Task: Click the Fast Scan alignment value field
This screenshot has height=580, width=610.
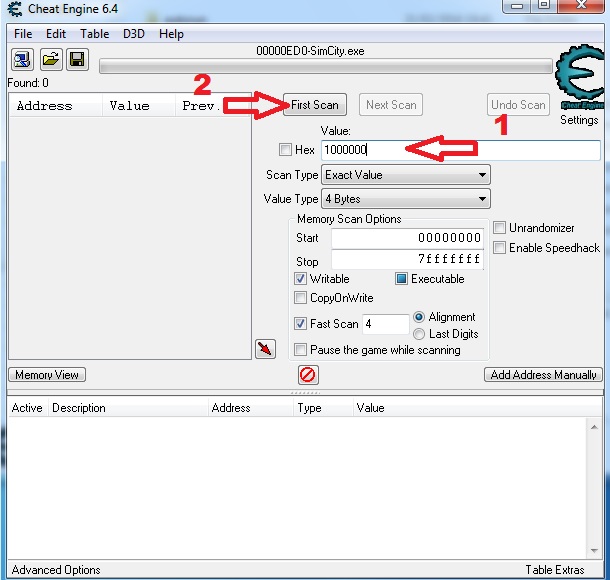Action: point(385,324)
